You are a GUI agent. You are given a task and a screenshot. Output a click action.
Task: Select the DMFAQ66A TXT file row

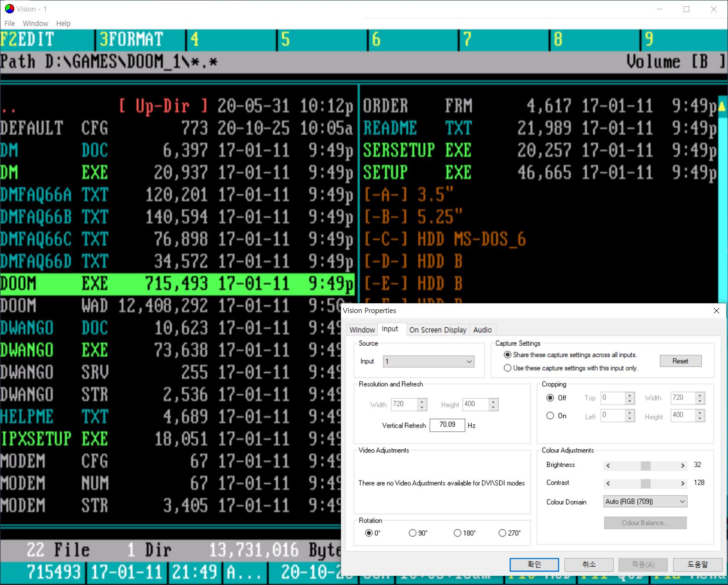click(177, 195)
